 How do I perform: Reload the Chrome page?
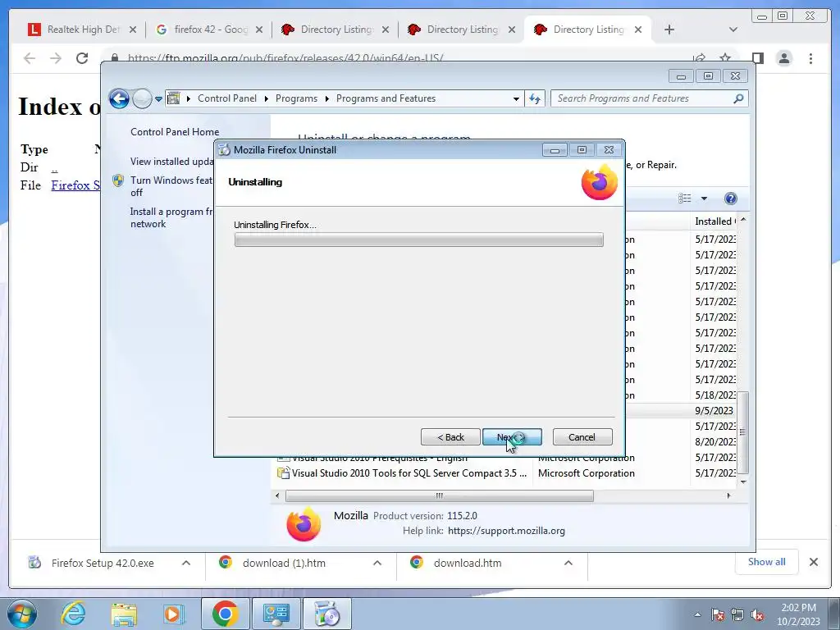click(x=82, y=58)
